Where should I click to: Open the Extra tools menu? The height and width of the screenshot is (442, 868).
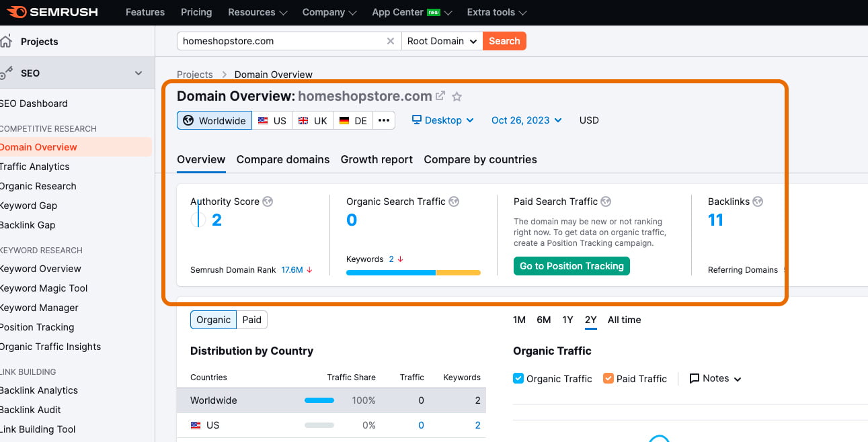497,12
